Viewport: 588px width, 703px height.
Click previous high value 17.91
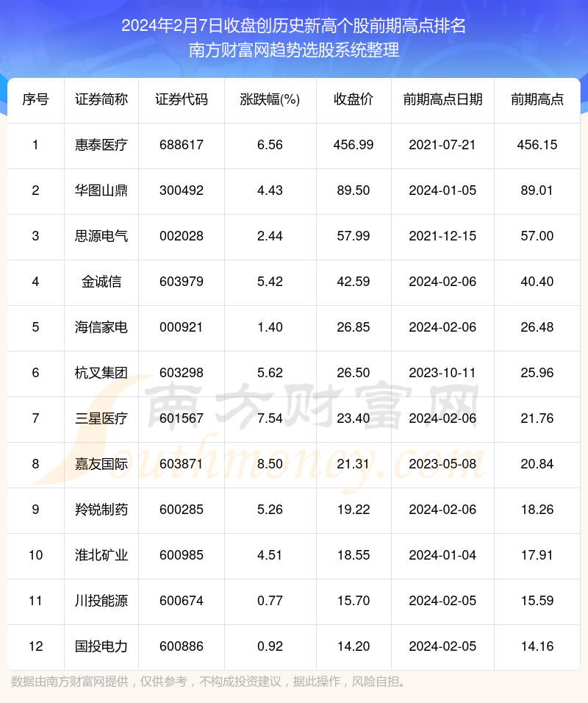[x=537, y=555]
